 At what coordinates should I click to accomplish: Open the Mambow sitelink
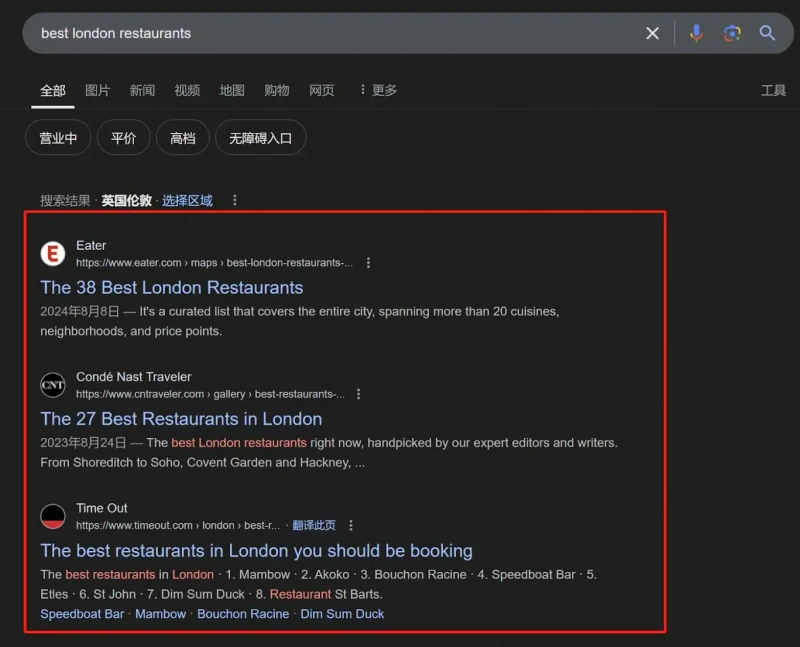(160, 614)
